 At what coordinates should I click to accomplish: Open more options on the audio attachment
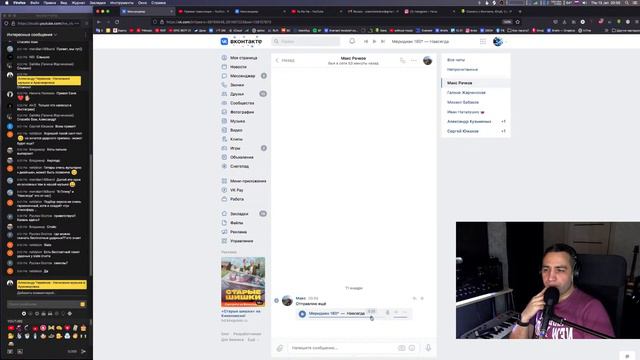click(x=405, y=312)
